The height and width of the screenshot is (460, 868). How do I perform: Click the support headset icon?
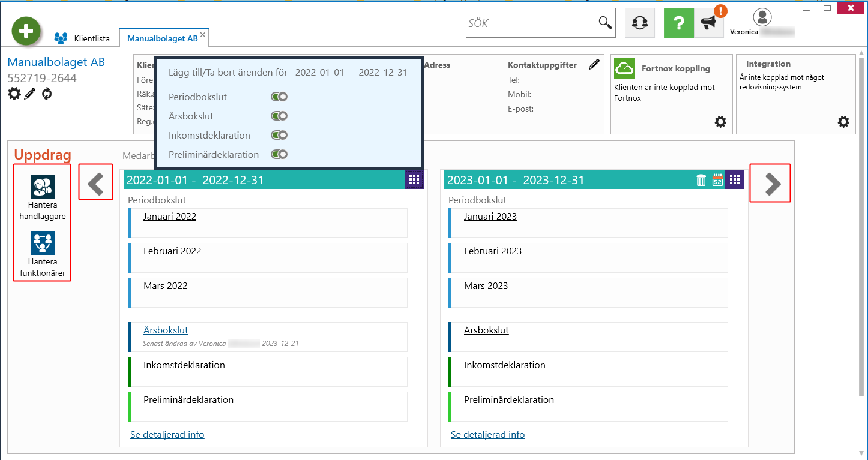coord(640,23)
